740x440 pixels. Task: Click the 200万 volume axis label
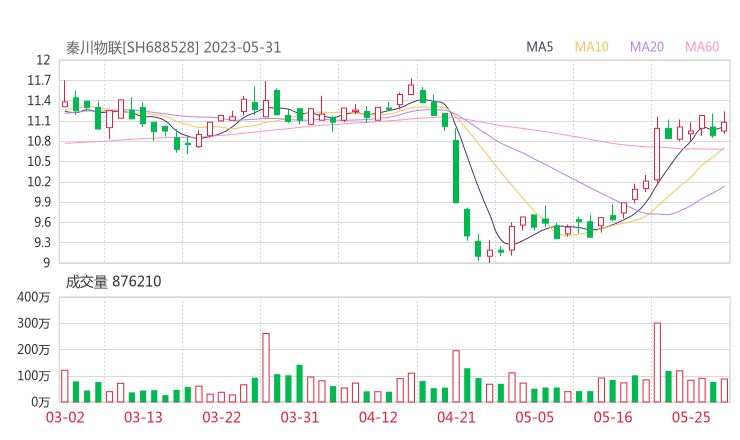pyautogui.click(x=34, y=350)
